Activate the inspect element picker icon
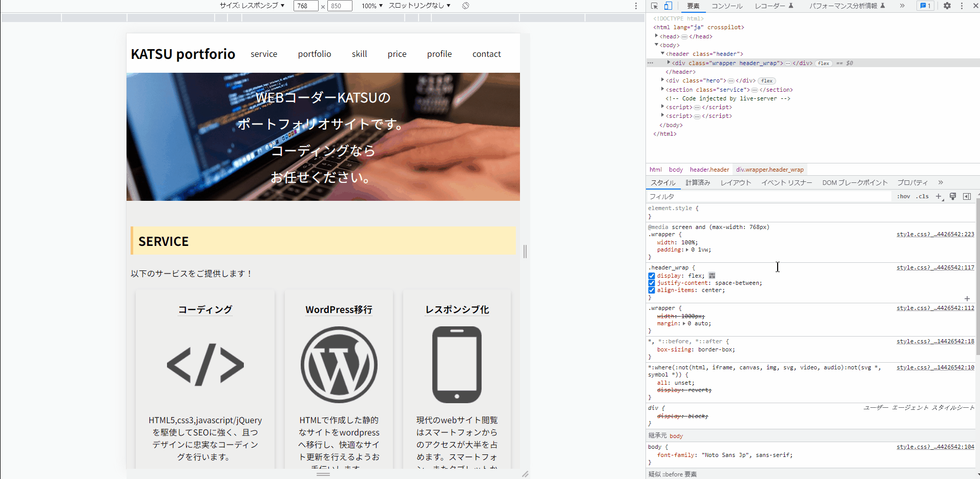 click(x=654, y=6)
